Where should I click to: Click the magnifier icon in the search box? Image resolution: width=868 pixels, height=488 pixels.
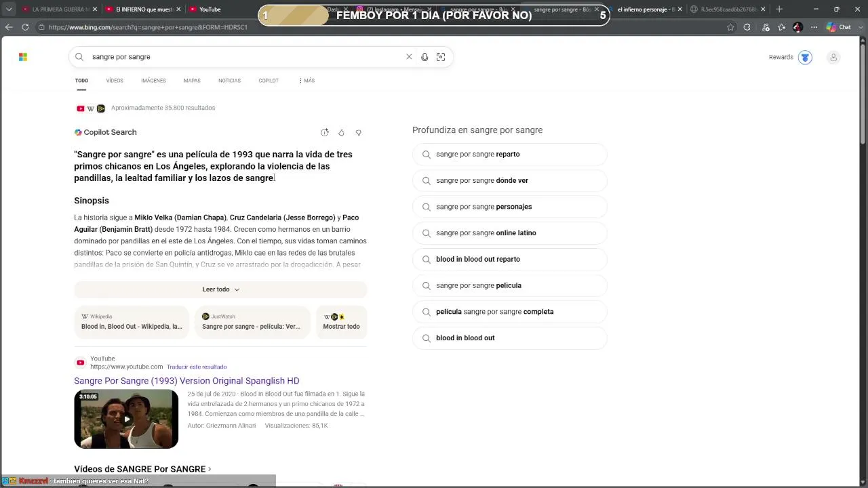point(79,57)
